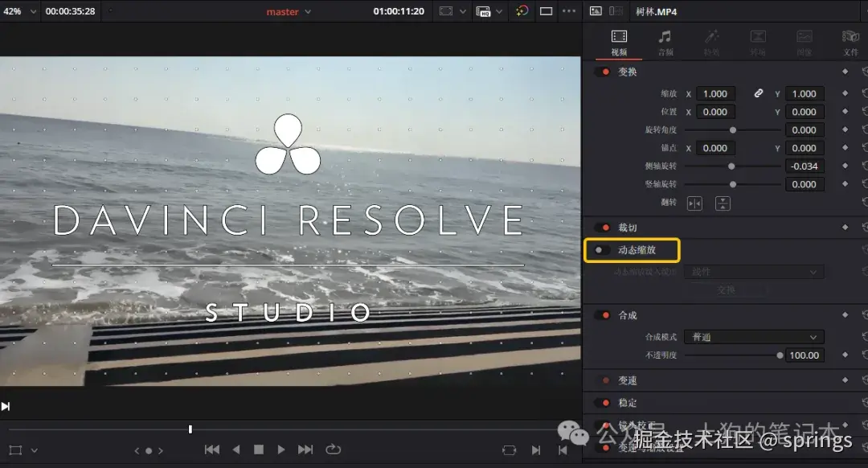Switch to the 特效 inspector tab

click(711, 43)
